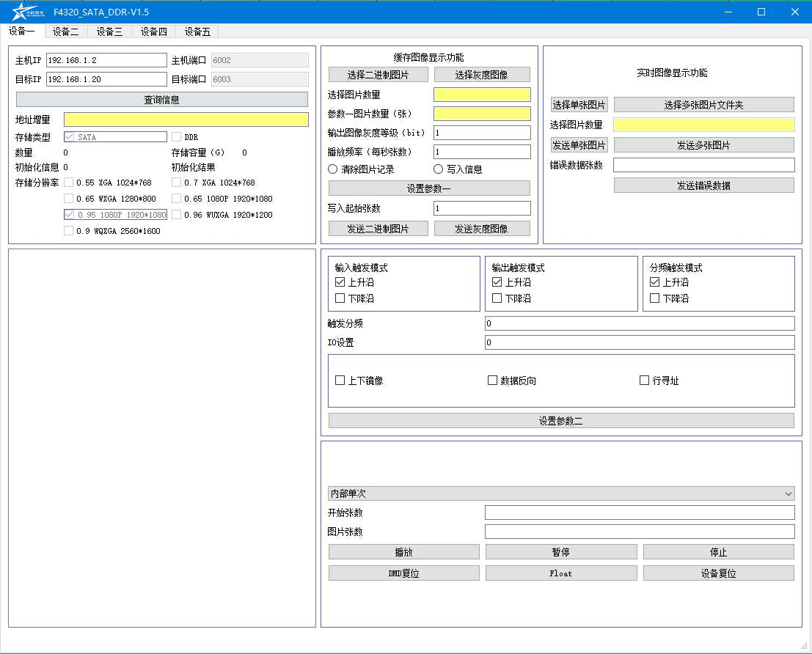Click the 写入起始张数 input field

point(482,208)
